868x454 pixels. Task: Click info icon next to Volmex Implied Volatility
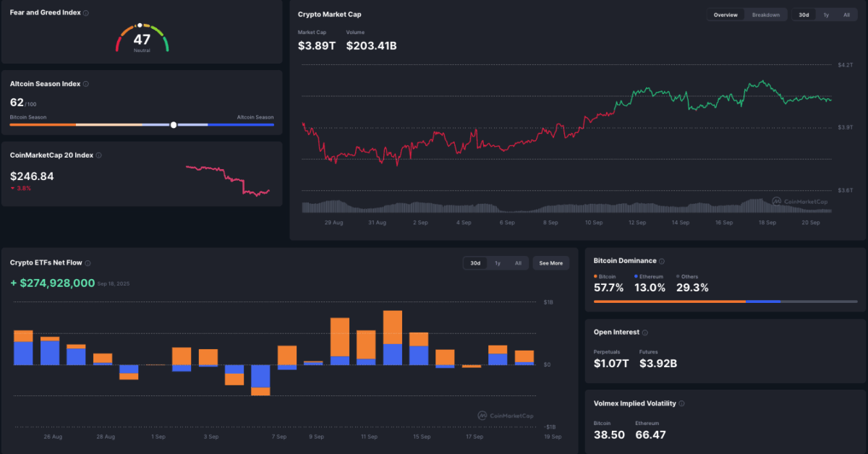tap(681, 404)
